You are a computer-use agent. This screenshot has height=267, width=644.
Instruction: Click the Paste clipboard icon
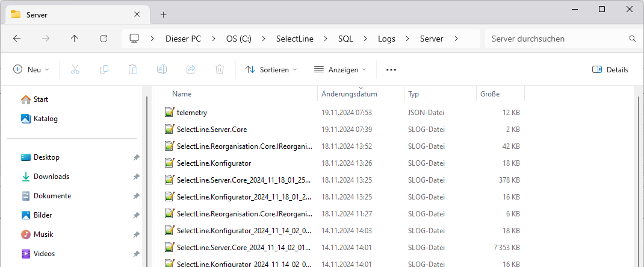[x=132, y=69]
